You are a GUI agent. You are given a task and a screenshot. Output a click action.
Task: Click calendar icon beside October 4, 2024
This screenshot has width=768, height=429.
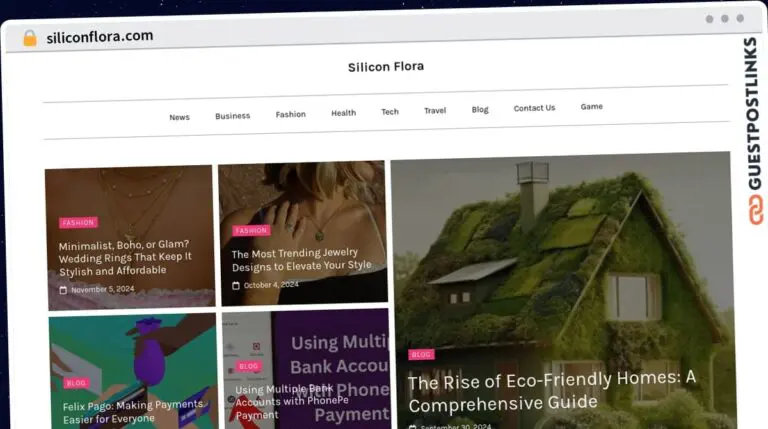(x=236, y=286)
